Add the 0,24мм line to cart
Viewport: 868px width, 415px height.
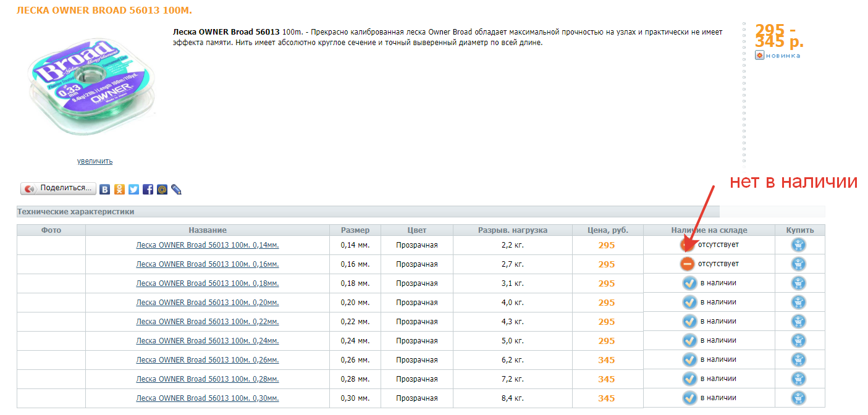pyautogui.click(x=799, y=341)
